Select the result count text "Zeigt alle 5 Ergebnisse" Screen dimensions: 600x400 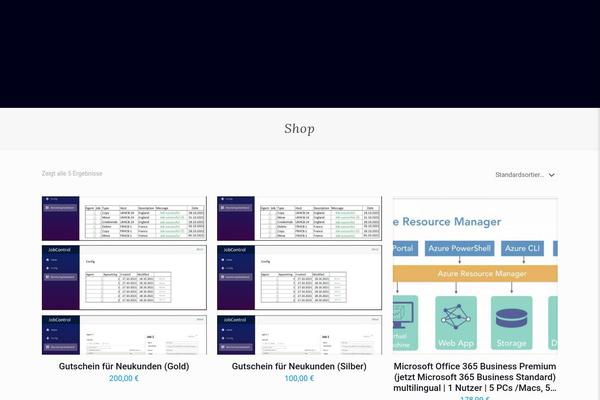[x=72, y=173]
